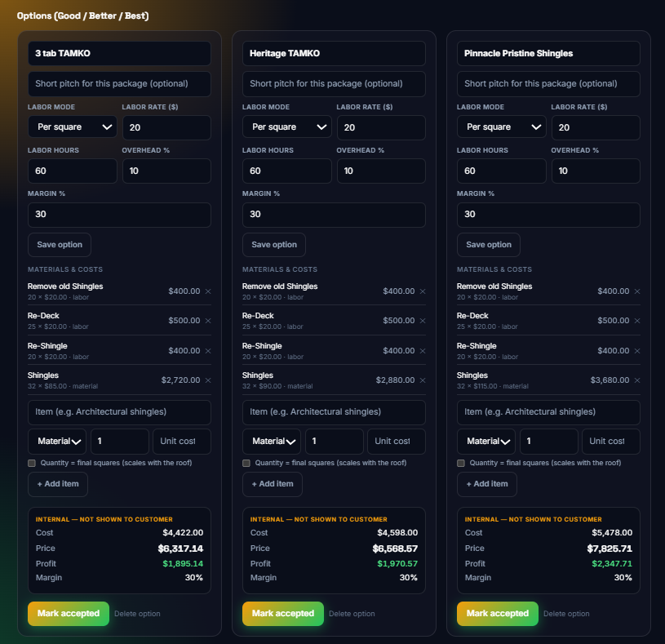Image resolution: width=665 pixels, height=644 pixels.
Task: Enable 'Quantity = final squares' for Heritage TAMKO
Action: point(246,463)
